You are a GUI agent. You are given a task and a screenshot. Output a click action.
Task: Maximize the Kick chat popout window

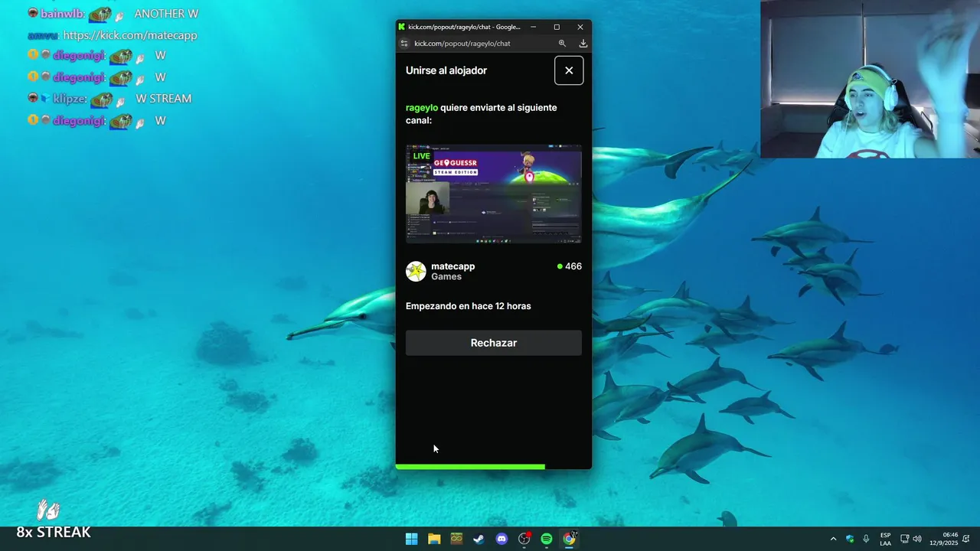(557, 27)
